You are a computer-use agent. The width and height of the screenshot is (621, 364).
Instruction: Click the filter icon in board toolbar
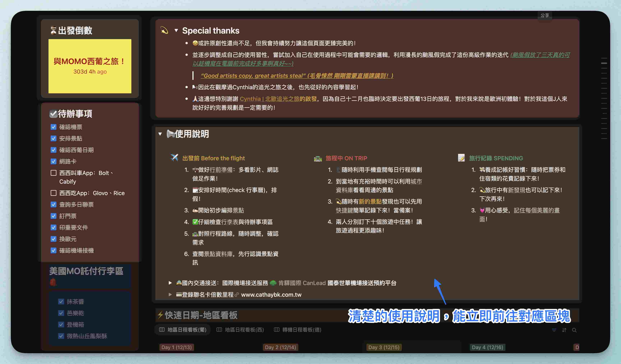tap(554, 330)
